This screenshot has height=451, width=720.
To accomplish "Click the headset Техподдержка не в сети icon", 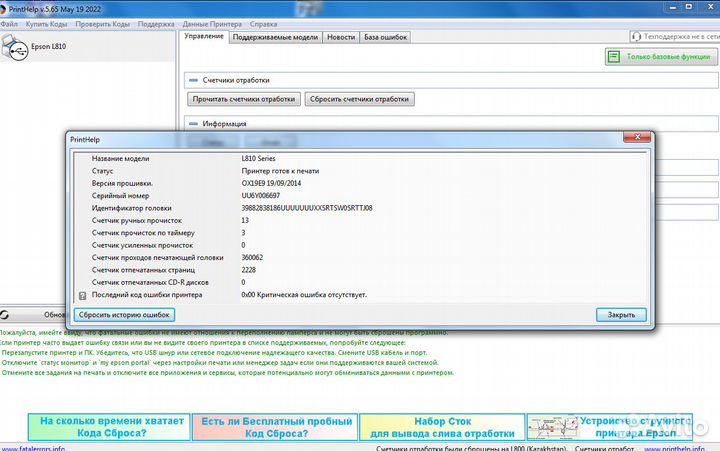I will pyautogui.click(x=636, y=36).
